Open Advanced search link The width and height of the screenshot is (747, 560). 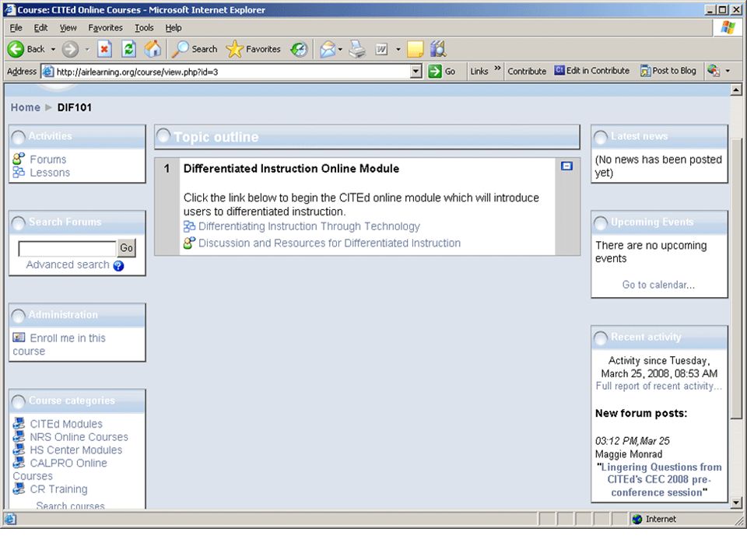click(68, 264)
